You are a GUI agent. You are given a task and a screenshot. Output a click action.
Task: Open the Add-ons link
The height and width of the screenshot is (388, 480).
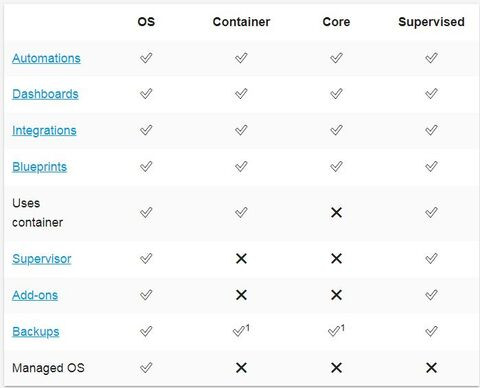[35, 295]
